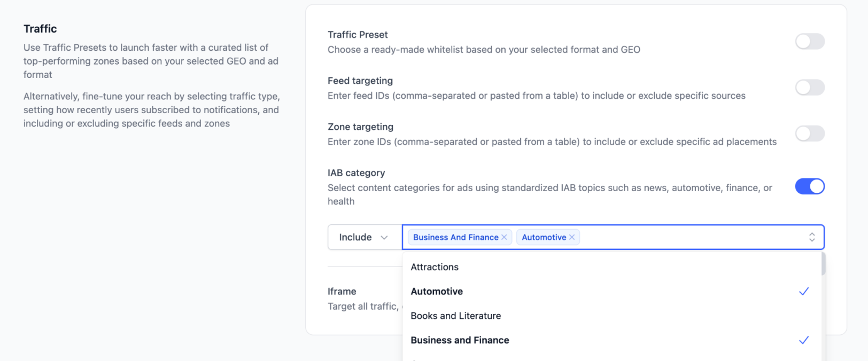Click the IAB category heading

point(356,173)
